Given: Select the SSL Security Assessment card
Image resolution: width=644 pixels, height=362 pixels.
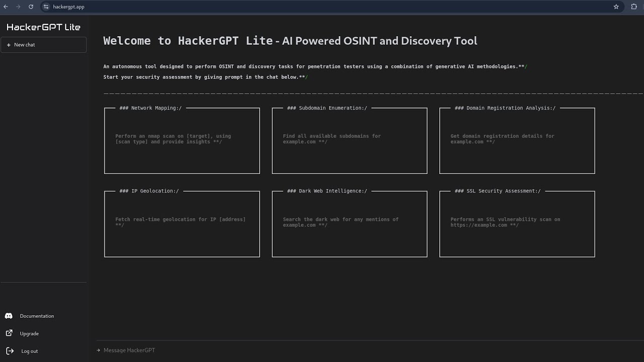Looking at the screenshot, I should click(517, 224).
